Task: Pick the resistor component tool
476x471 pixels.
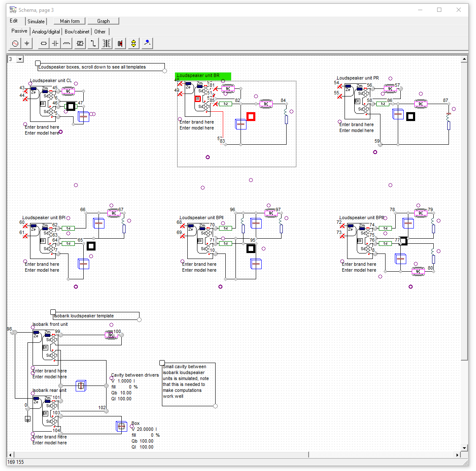Action: pos(43,43)
